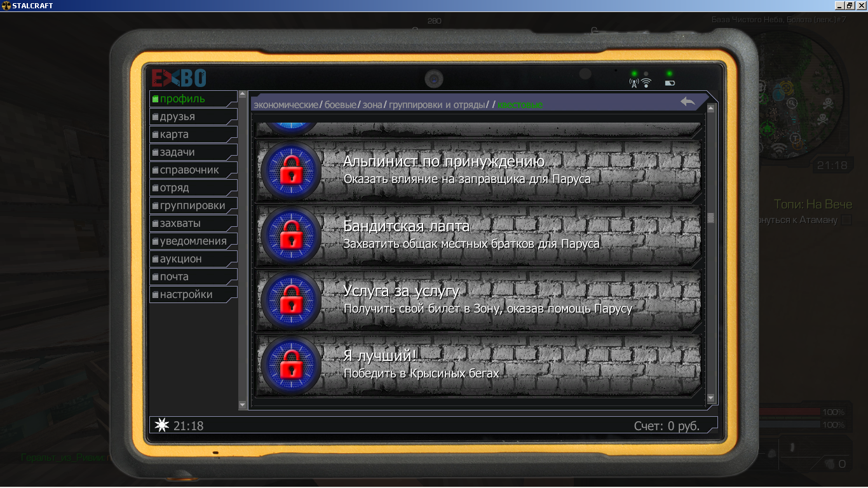Click description Победить в Крысиных бегах
This screenshot has height=488, width=868.
421,374
